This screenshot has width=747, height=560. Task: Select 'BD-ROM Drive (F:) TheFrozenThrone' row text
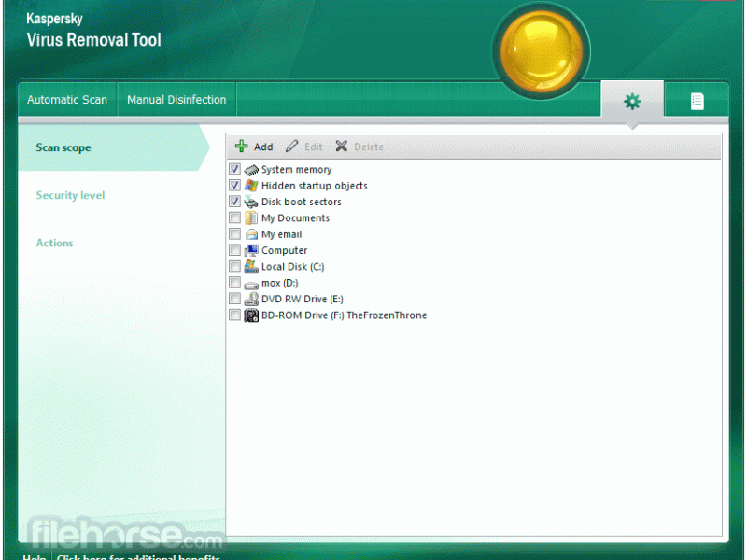(x=344, y=315)
